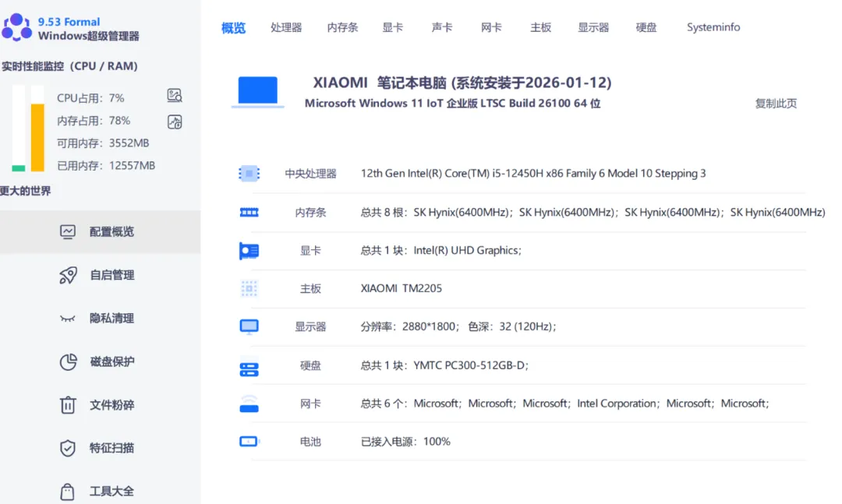Select the 概览 tab

[234, 27]
